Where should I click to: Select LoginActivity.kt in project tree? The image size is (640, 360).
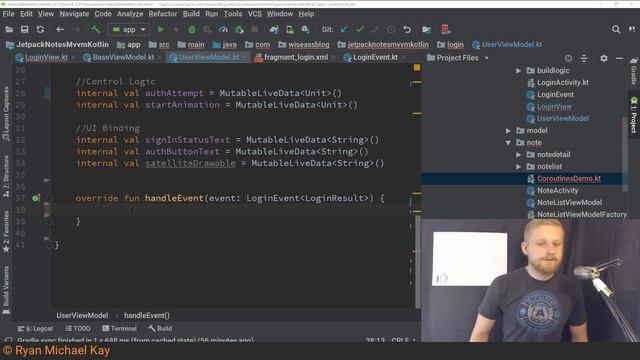[562, 82]
